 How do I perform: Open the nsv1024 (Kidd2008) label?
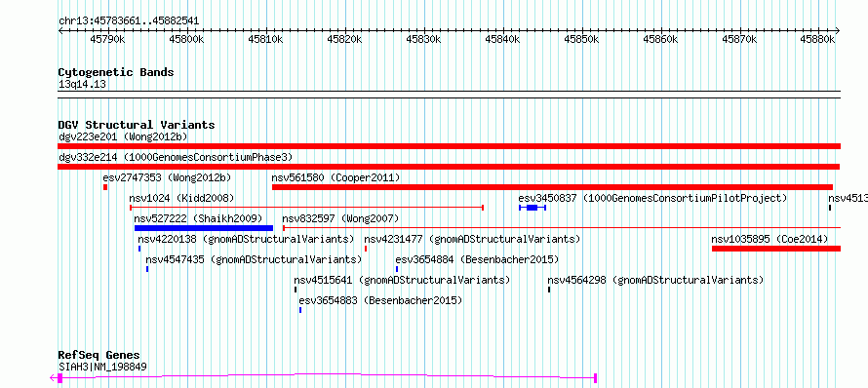[x=182, y=198]
